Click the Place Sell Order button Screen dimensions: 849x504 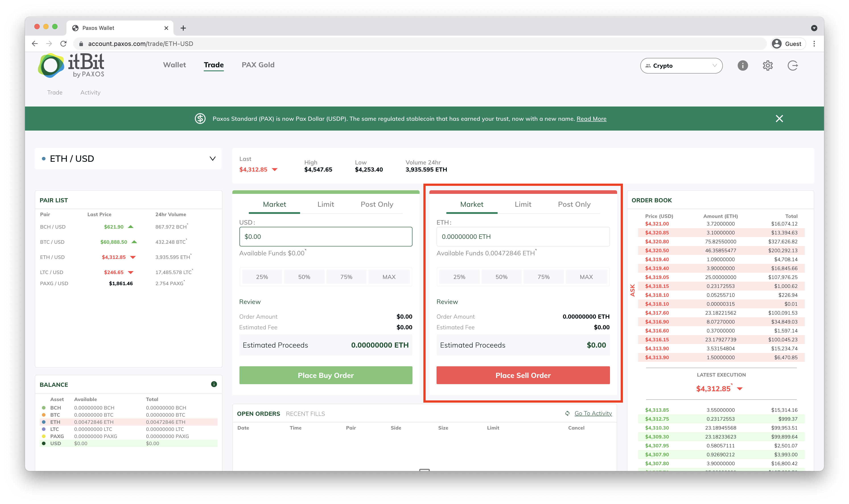pyautogui.click(x=523, y=375)
